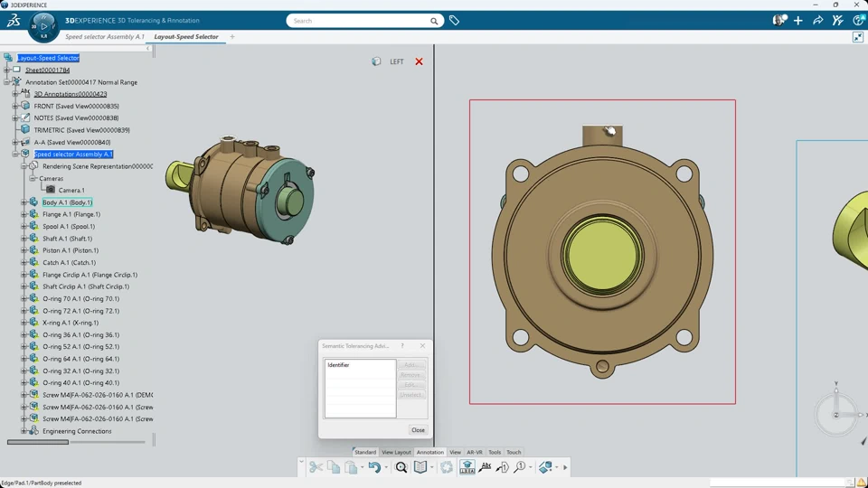Viewport: 868px width, 488px height.
Task: Open the dropdown arrow beside Undo
Action: click(386, 467)
